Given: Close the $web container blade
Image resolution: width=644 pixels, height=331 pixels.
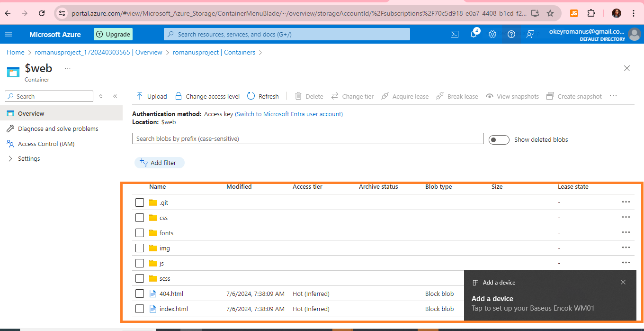Looking at the screenshot, I should [627, 68].
